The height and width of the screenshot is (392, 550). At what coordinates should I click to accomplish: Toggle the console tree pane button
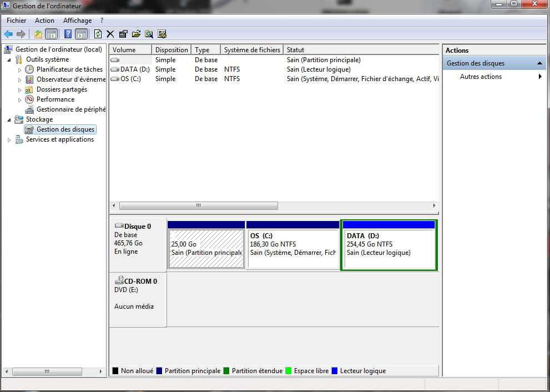[51, 34]
